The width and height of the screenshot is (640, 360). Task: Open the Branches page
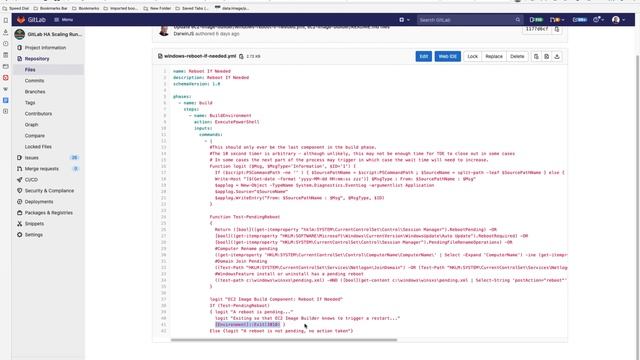point(35,92)
